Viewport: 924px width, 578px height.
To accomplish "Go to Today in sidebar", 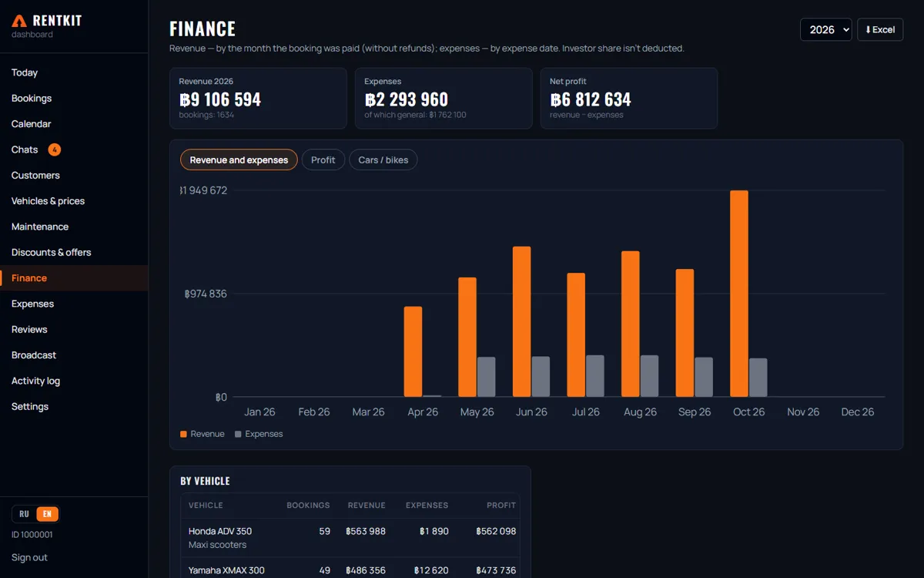I will point(74,72).
